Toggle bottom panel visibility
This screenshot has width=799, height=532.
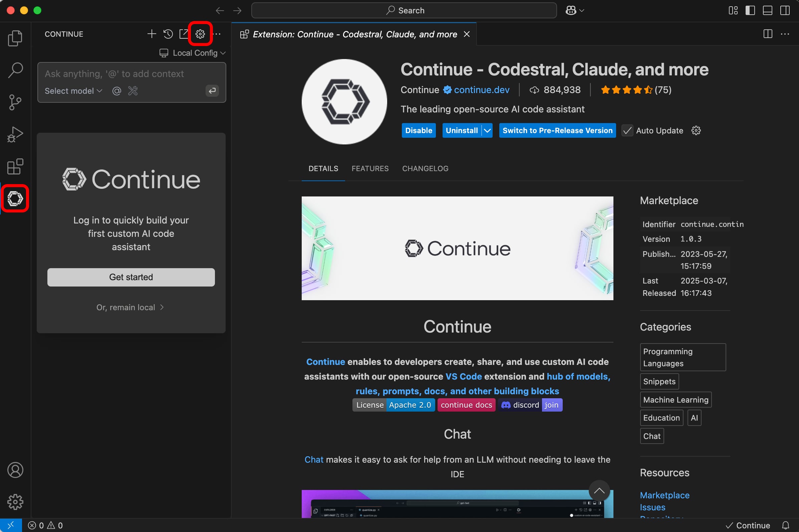click(767, 11)
